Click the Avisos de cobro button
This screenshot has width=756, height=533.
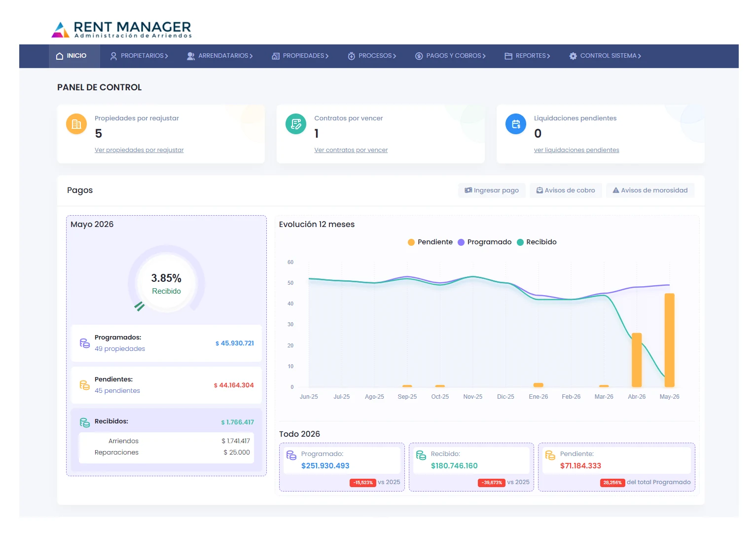[566, 190]
